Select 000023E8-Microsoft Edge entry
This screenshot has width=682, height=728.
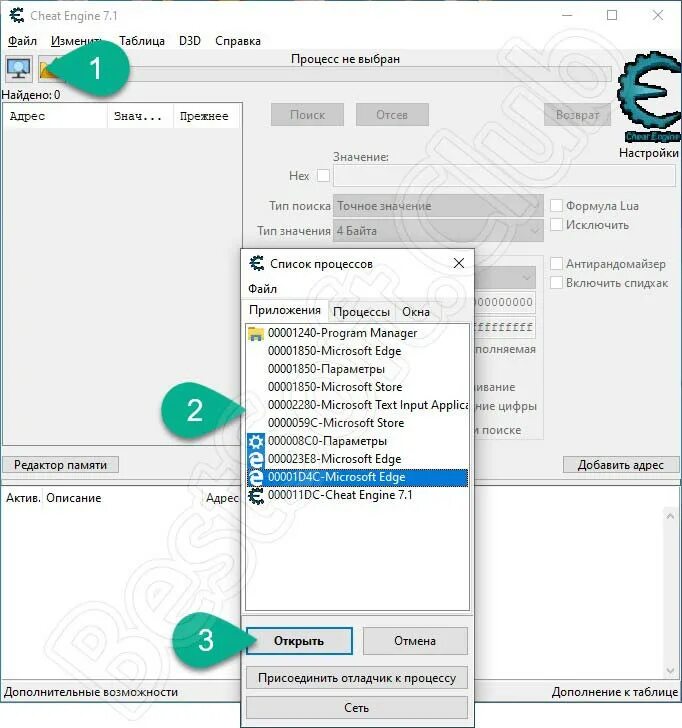click(x=357, y=459)
